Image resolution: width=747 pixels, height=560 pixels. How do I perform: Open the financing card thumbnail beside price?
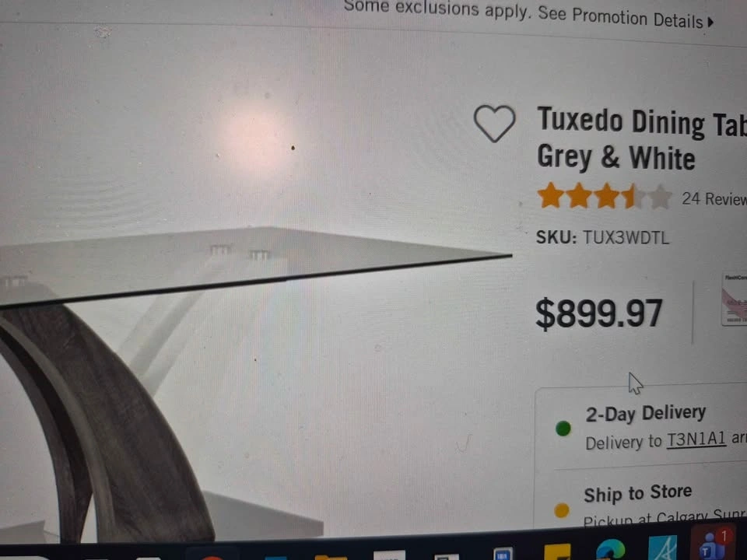(x=734, y=299)
